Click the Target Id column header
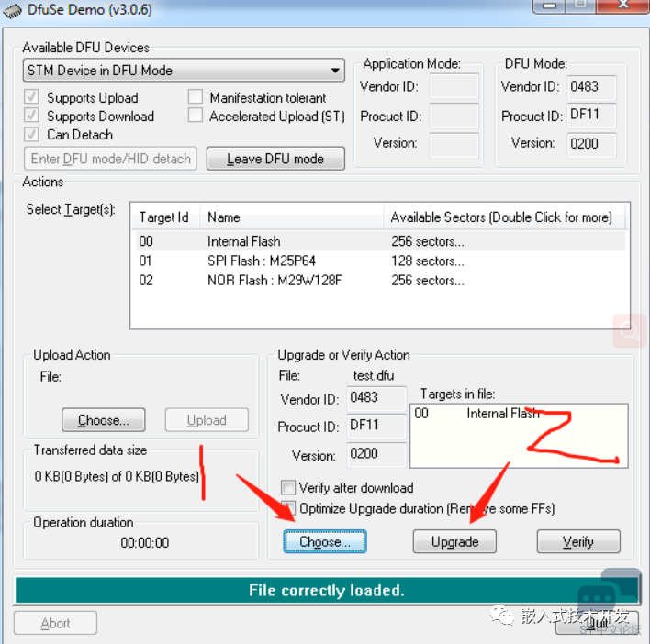650x644 pixels. click(x=166, y=217)
